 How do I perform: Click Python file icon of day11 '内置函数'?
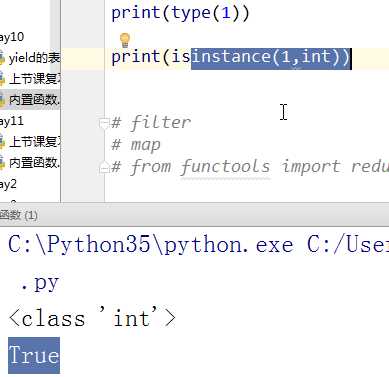point(3,163)
